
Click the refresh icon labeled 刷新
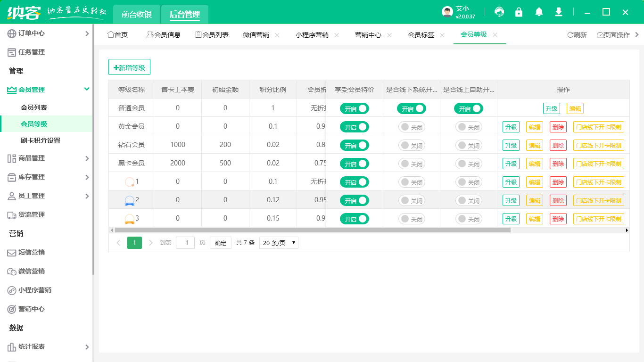click(x=577, y=35)
